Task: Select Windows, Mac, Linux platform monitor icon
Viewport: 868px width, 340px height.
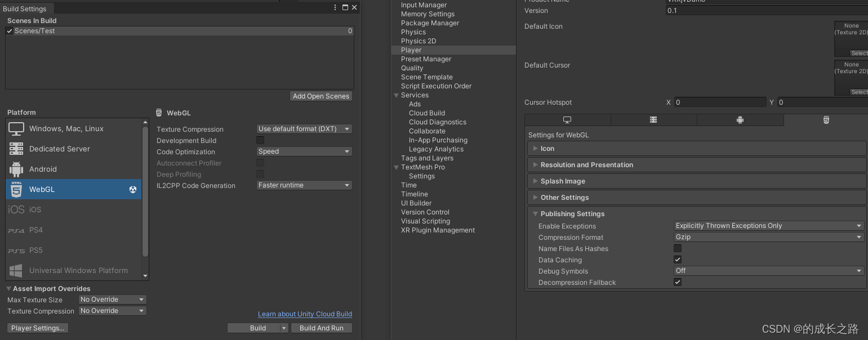Action: coord(16,128)
